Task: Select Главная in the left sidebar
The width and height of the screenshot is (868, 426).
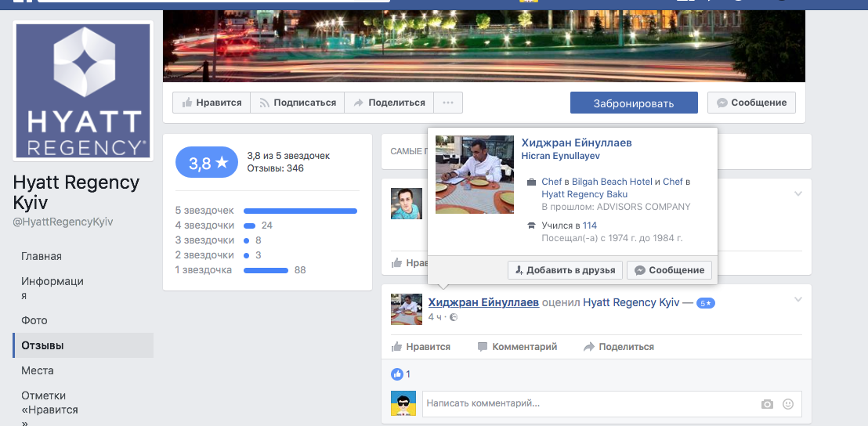Action: pyautogui.click(x=42, y=256)
